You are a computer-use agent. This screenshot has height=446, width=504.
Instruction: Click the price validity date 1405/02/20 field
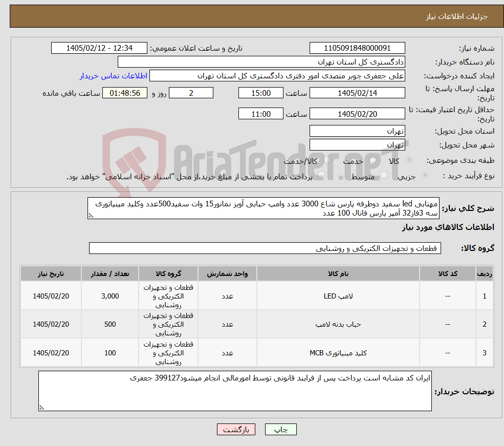point(357,114)
